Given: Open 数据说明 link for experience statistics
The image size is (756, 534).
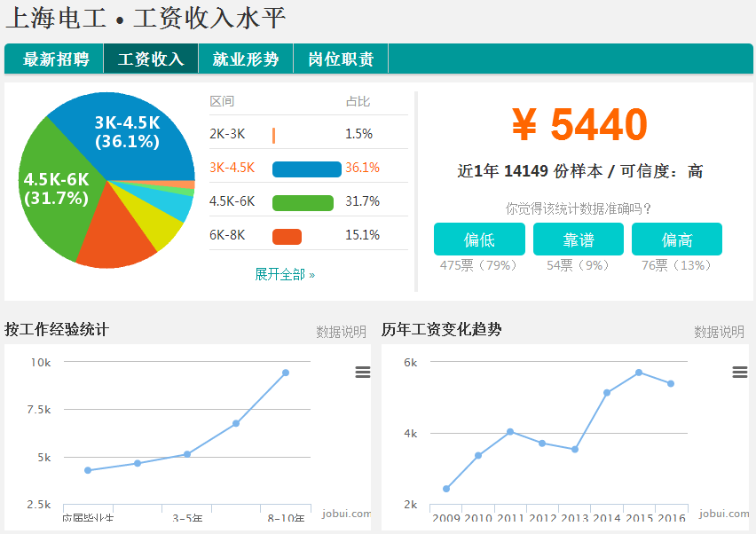Looking at the screenshot, I should [341, 332].
